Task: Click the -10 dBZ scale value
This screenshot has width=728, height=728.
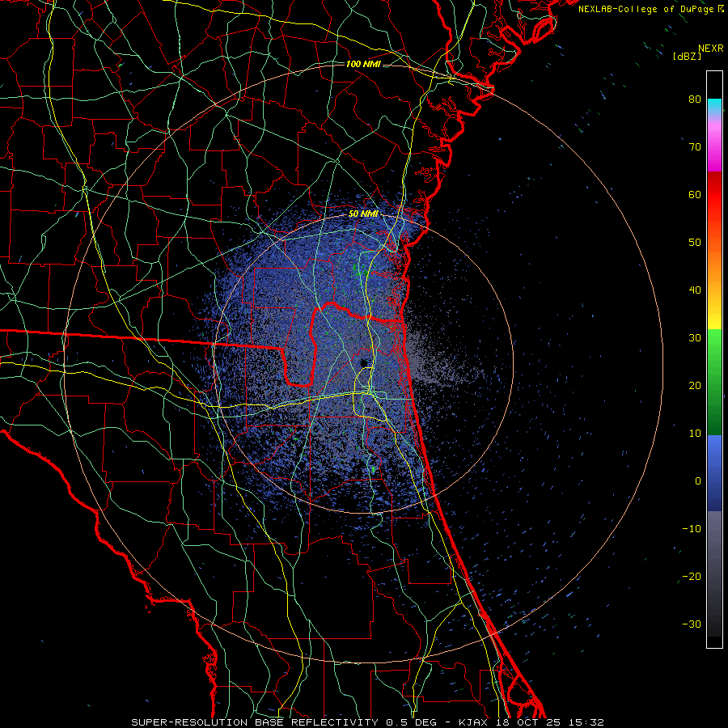Action: pos(692,529)
